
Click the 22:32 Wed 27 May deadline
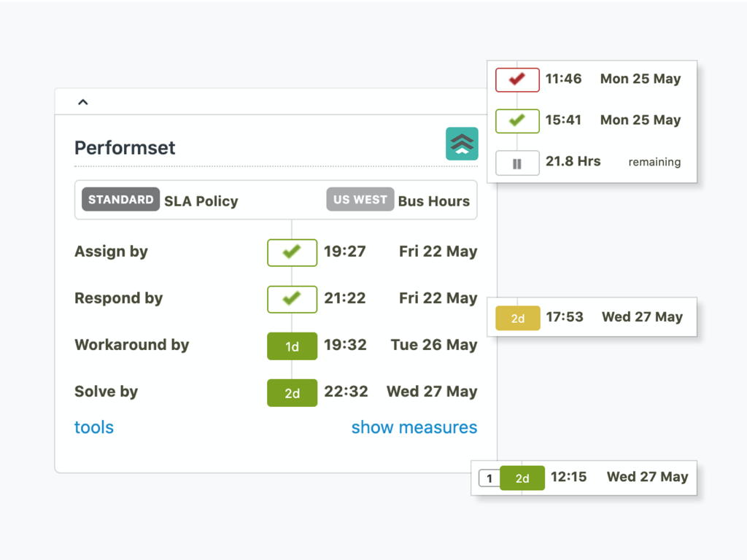coord(400,392)
